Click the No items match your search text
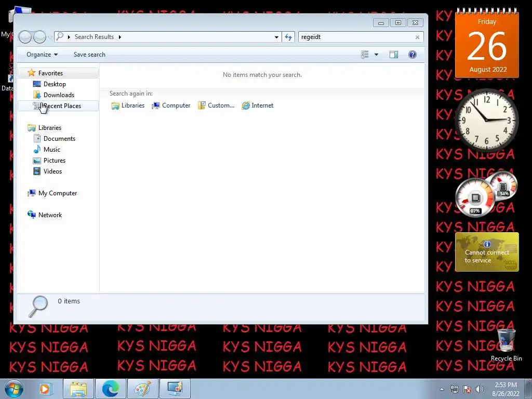This screenshot has height=399, width=532. [x=262, y=75]
